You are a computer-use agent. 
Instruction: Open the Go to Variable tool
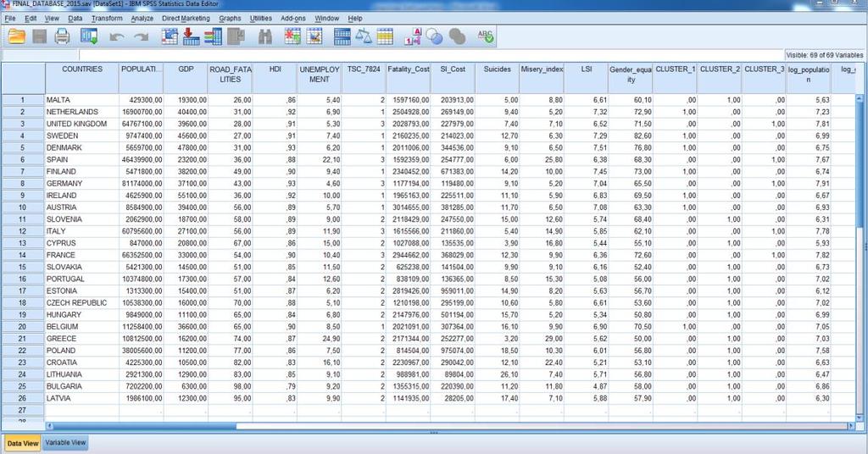coord(191,37)
